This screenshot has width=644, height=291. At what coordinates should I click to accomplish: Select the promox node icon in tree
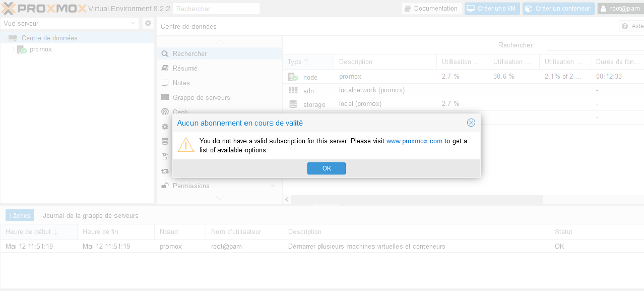click(x=22, y=49)
